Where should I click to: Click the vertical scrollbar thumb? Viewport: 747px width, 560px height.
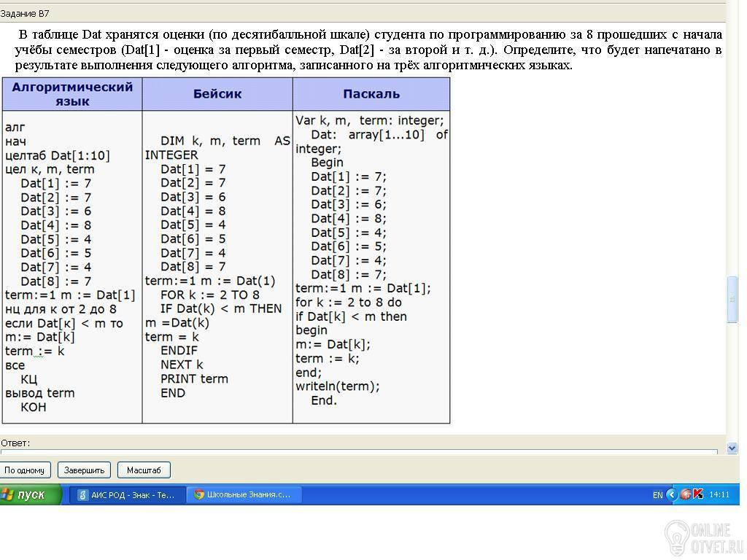(732, 300)
